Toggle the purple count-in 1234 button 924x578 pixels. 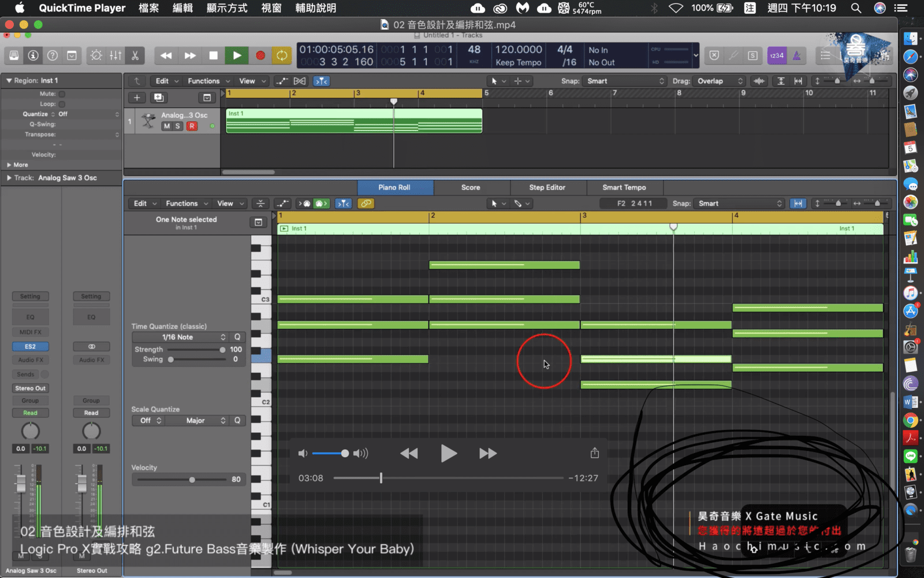(x=777, y=55)
